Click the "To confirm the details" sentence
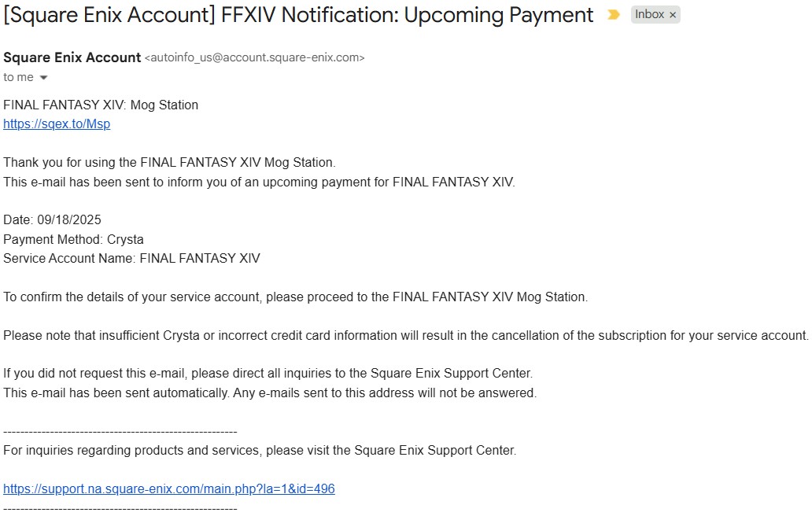Viewport: 812px width, 516px height. tap(295, 297)
